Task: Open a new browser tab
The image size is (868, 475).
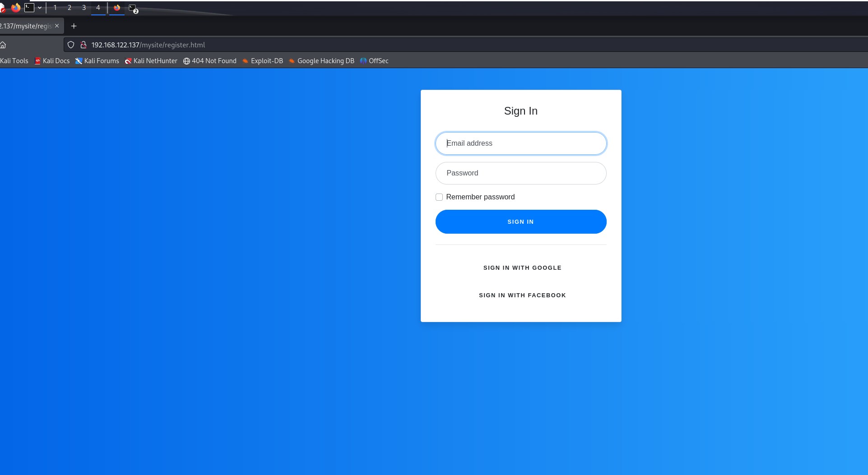Action: click(x=74, y=26)
